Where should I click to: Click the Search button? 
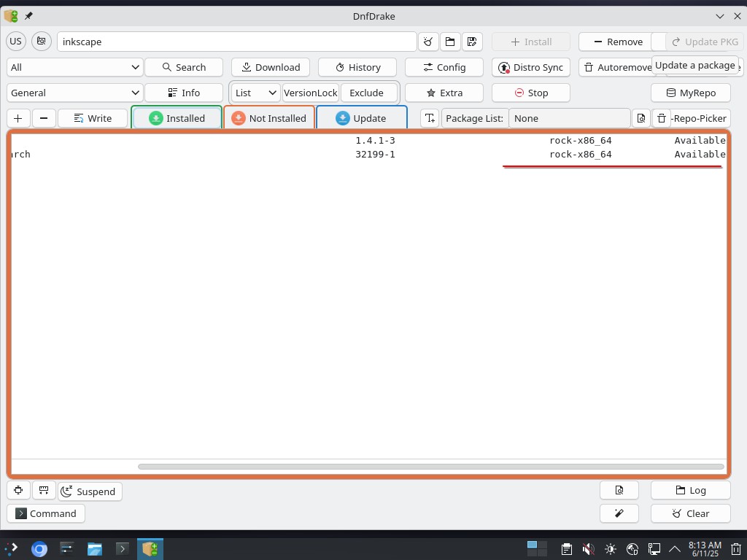(183, 67)
